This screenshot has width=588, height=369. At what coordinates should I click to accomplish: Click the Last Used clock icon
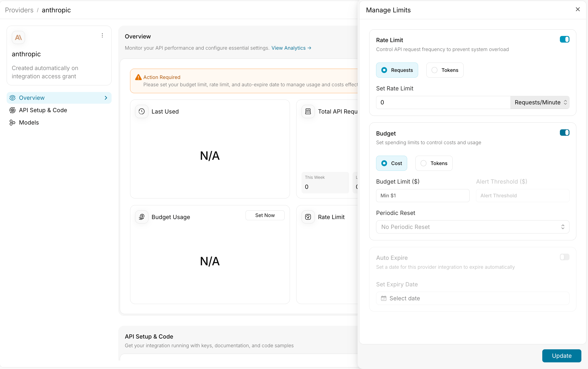pos(142,111)
